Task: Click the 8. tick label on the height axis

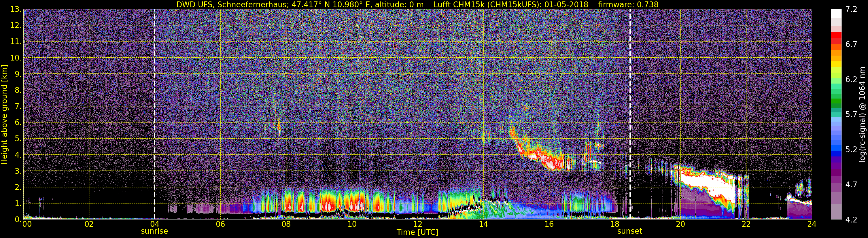Action: (x=18, y=90)
